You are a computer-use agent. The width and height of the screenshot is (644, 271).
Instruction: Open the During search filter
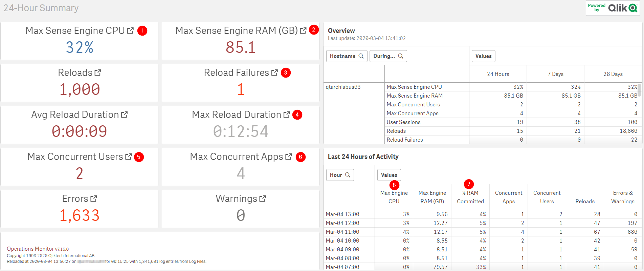[388, 56]
